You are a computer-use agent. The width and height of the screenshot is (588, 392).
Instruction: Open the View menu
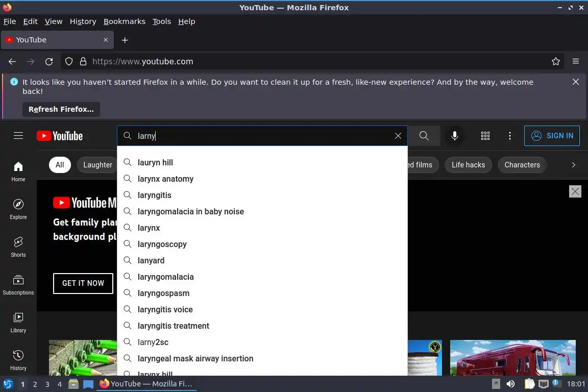[x=54, y=21]
